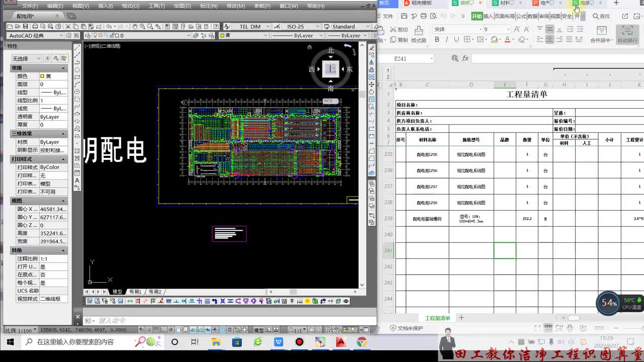
Task: Click the undo arrow in AutoCAD toolbar
Action: tap(109, 27)
